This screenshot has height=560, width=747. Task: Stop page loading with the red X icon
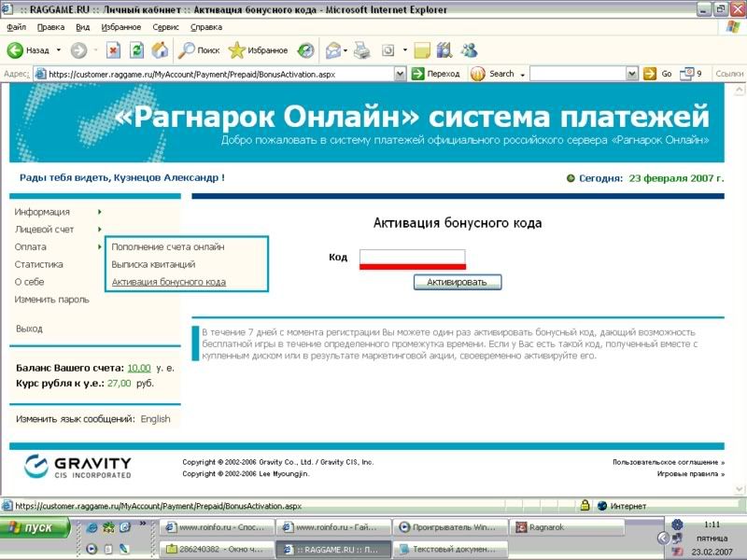pyautogui.click(x=113, y=50)
